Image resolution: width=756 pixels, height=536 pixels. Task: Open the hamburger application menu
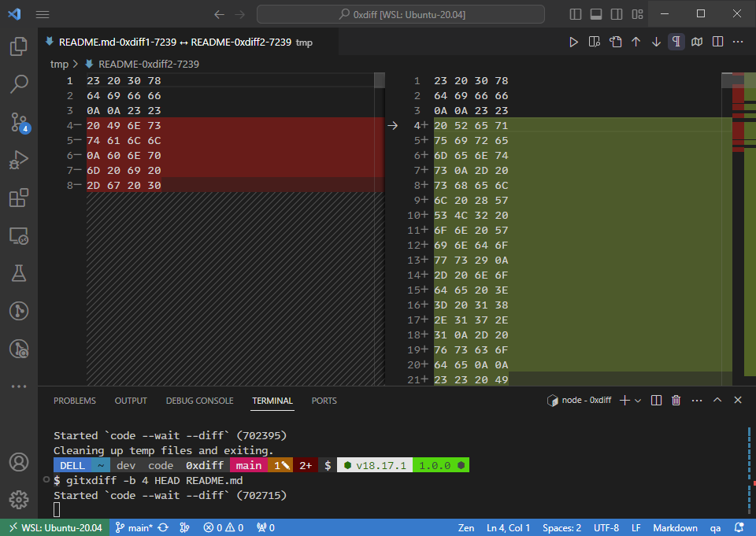coord(43,14)
